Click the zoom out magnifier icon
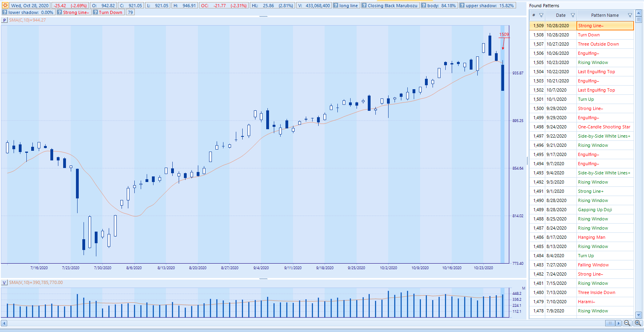 click(627, 323)
